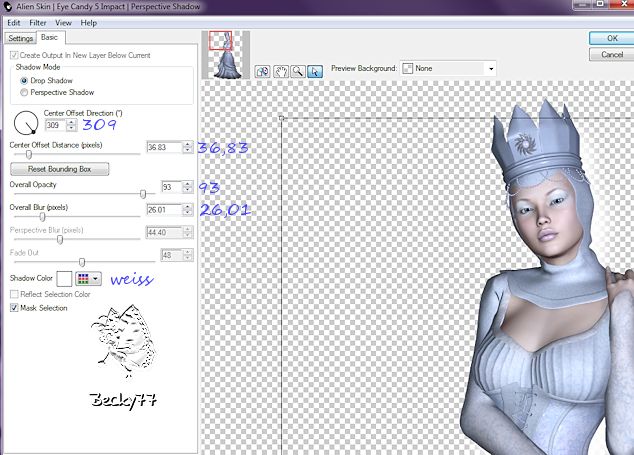Uncheck the Mask Selection checkbox
The height and width of the screenshot is (455, 634).
pyautogui.click(x=14, y=308)
